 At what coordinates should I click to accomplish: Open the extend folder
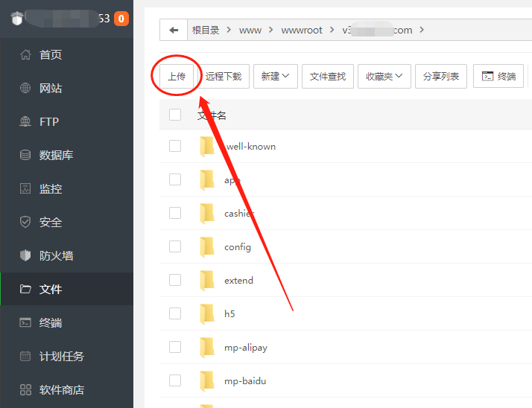[x=238, y=280]
